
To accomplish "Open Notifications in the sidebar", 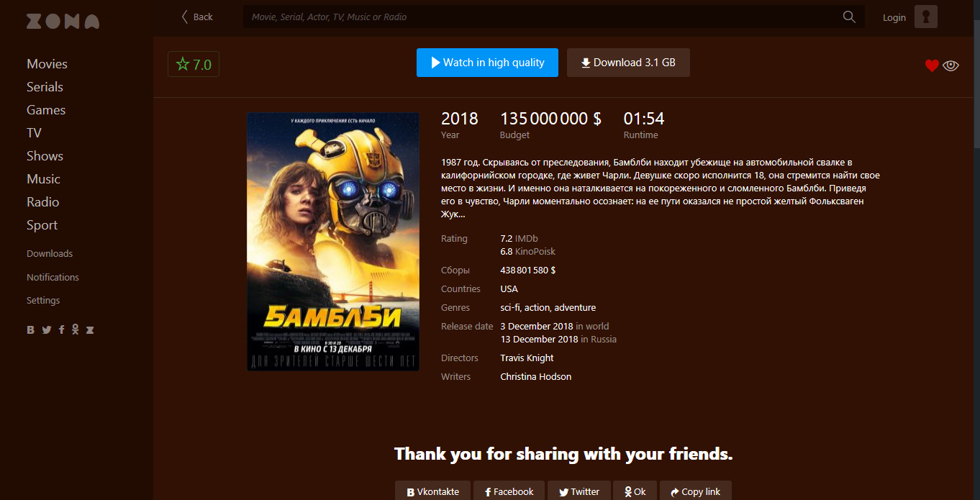I will click(53, 277).
